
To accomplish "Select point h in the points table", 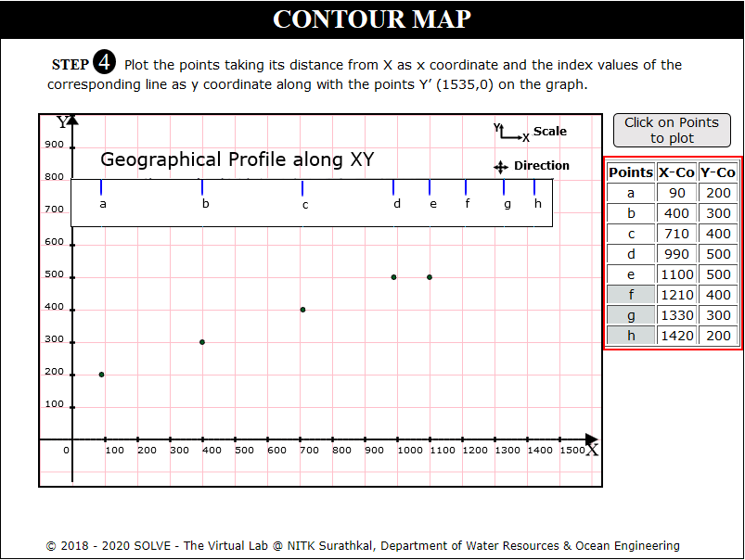I will [631, 336].
